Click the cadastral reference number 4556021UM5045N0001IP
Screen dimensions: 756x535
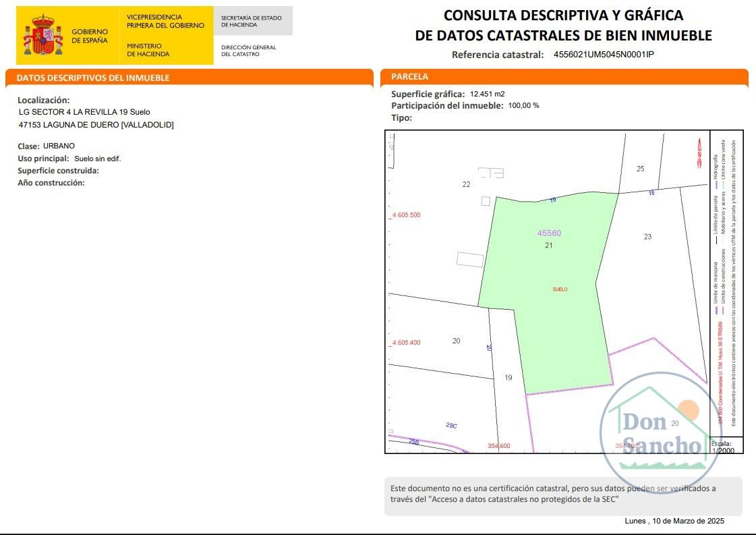[604, 55]
